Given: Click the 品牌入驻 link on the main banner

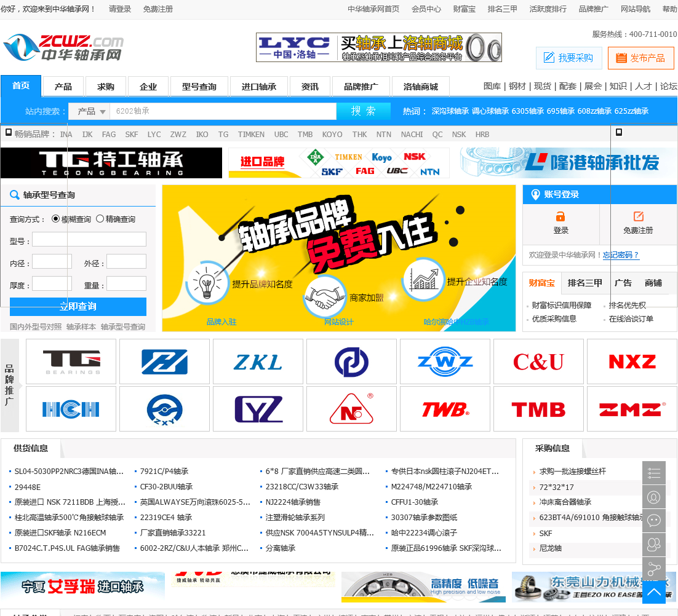Looking at the screenshot, I should click(x=221, y=322).
